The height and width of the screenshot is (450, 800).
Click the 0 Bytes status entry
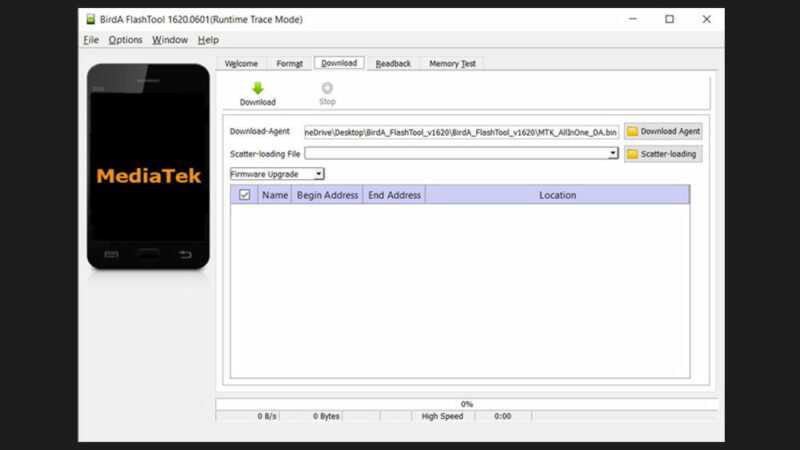[x=327, y=416]
